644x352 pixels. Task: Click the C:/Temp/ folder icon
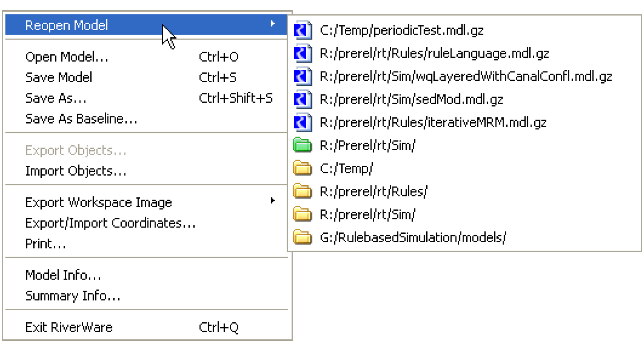pos(303,168)
